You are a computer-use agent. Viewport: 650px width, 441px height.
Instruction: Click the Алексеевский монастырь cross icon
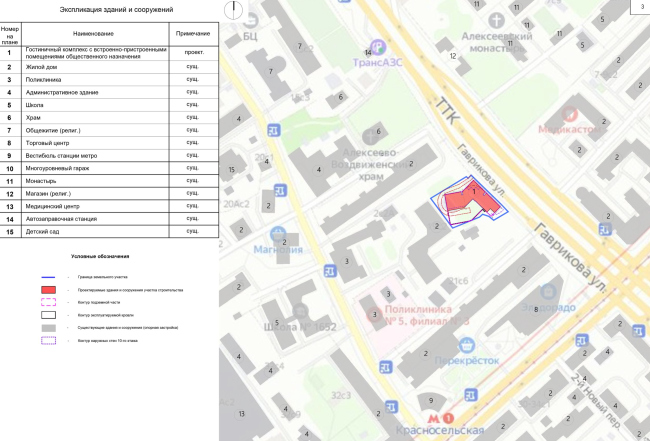495,19
